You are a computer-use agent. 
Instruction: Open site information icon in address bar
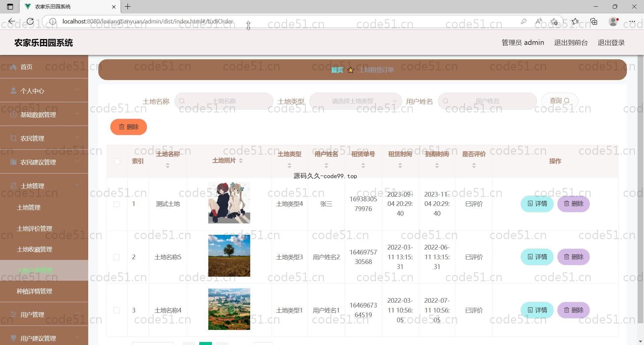tap(53, 21)
